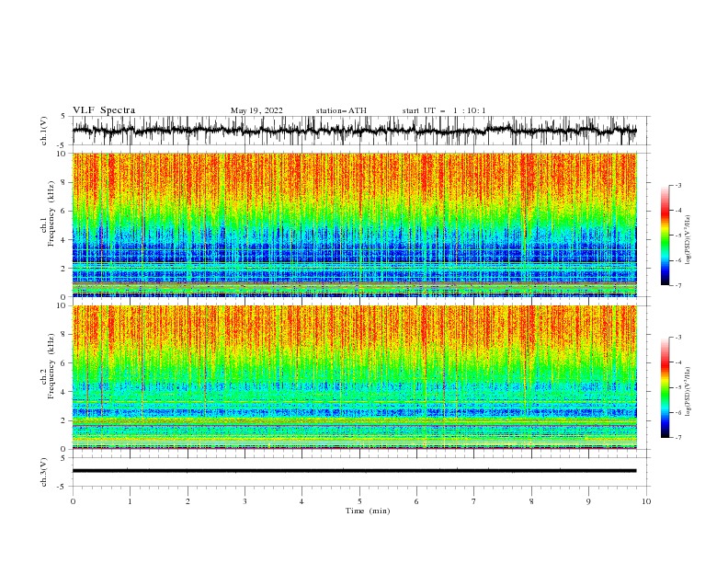The width and height of the screenshot is (728, 563).
Task: Click the ch.2 spectrogram panel
Action: tap(354, 377)
